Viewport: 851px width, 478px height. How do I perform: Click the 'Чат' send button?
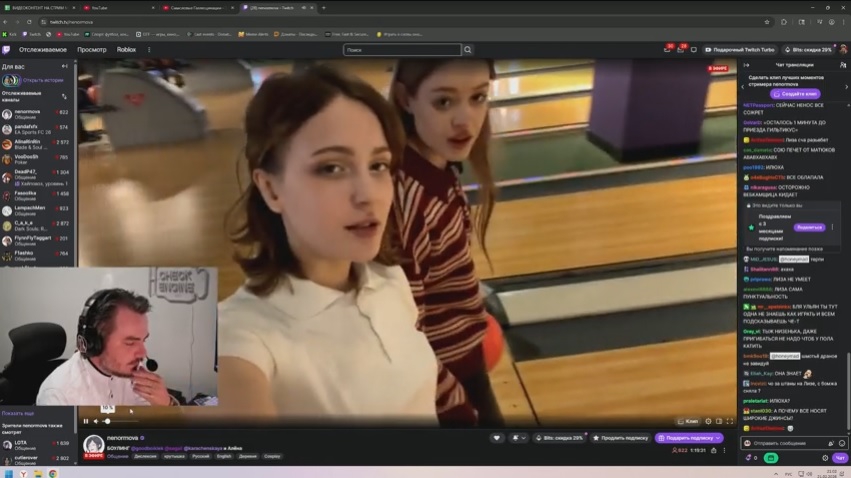(840, 458)
